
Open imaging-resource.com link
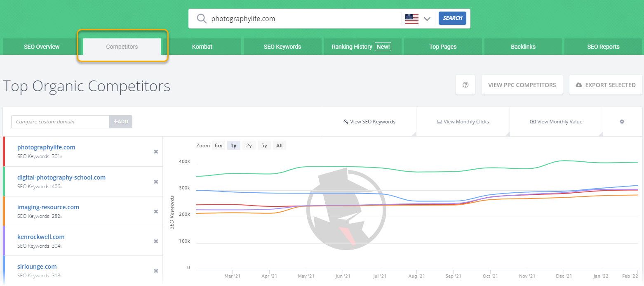tap(48, 207)
